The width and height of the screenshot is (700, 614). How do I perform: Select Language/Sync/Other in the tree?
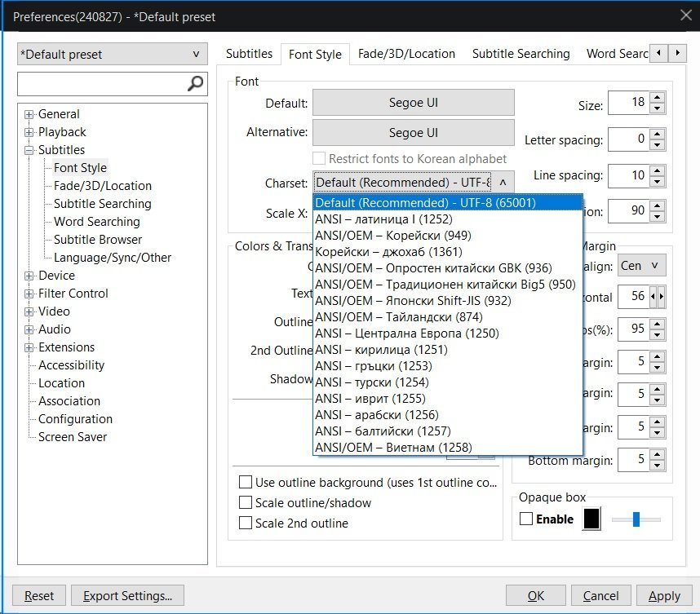(113, 258)
